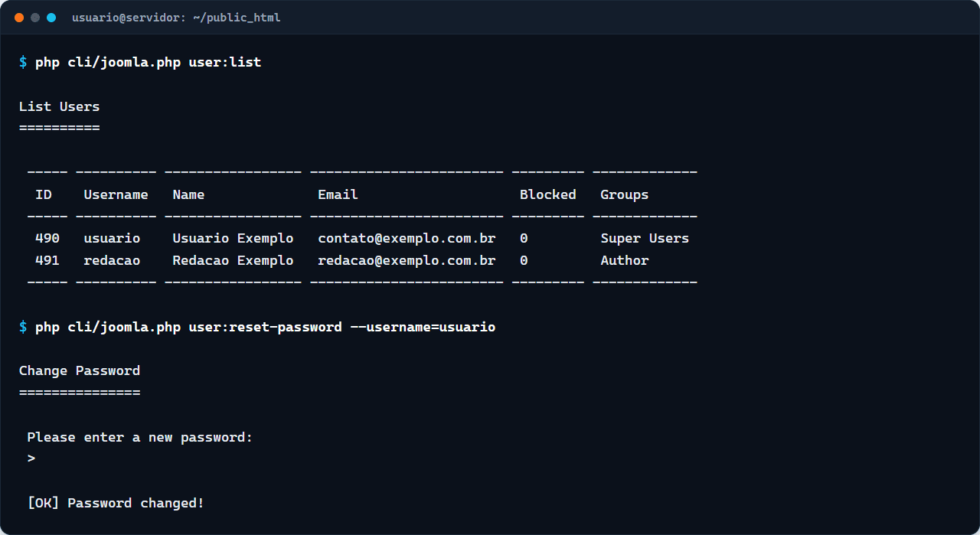
Task: Click the 'Super Users' group cell
Action: click(x=645, y=238)
